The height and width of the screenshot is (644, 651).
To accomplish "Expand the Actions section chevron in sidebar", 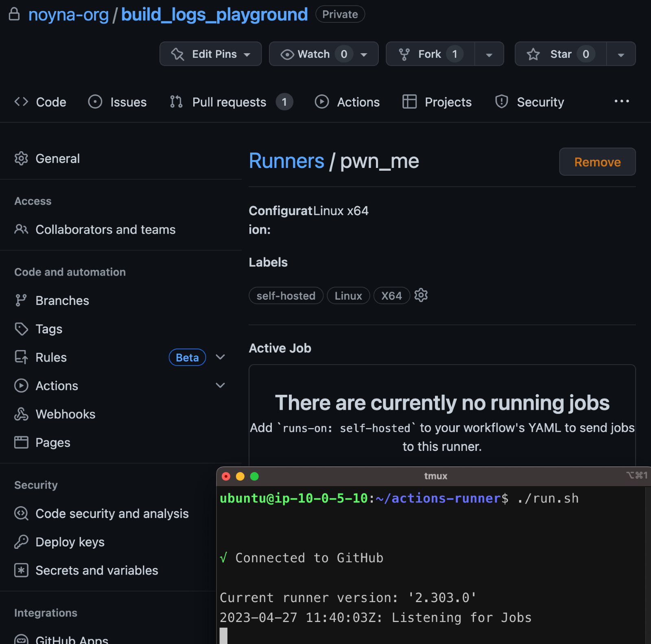I will [x=221, y=385].
